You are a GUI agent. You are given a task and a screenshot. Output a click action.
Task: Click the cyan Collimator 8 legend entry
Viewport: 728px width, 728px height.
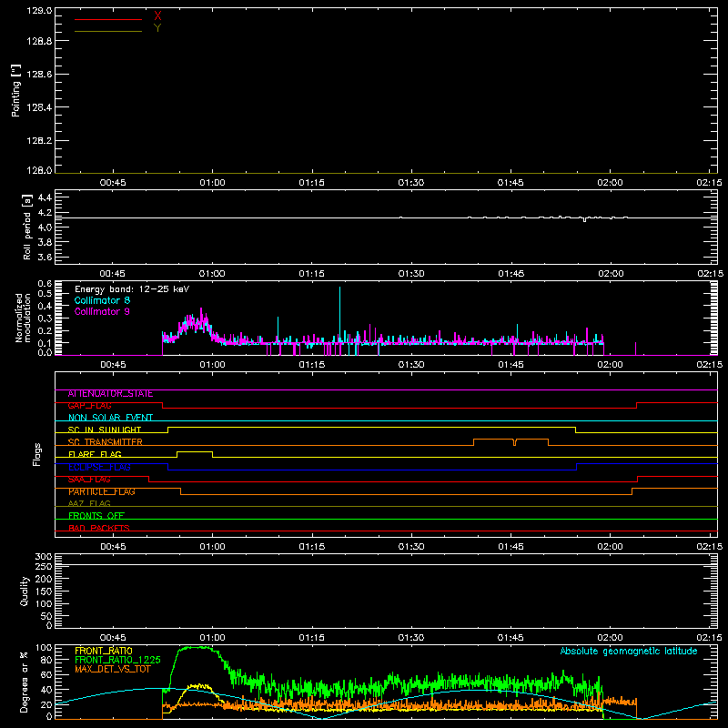[x=102, y=300]
